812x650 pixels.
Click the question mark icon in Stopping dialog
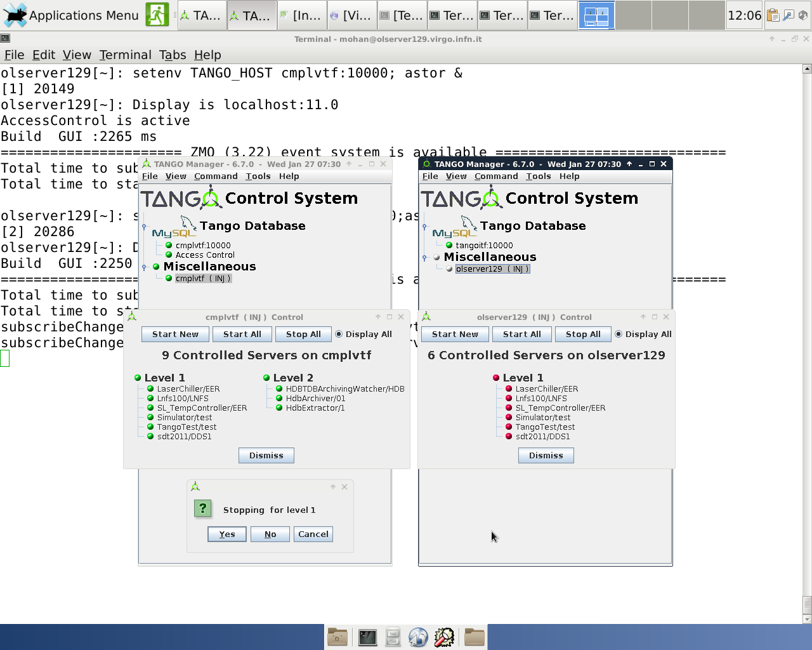pyautogui.click(x=202, y=508)
